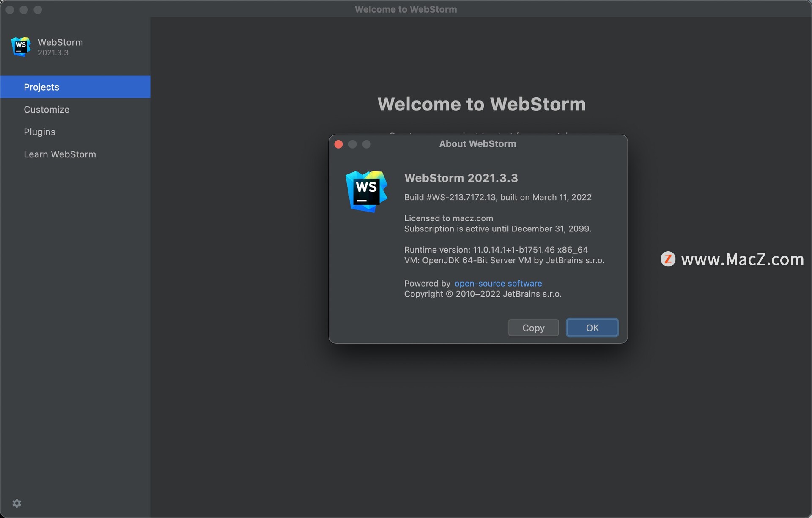Viewport: 812px width, 518px height.
Task: Click the large WS logo in About dialog
Action: click(x=366, y=191)
